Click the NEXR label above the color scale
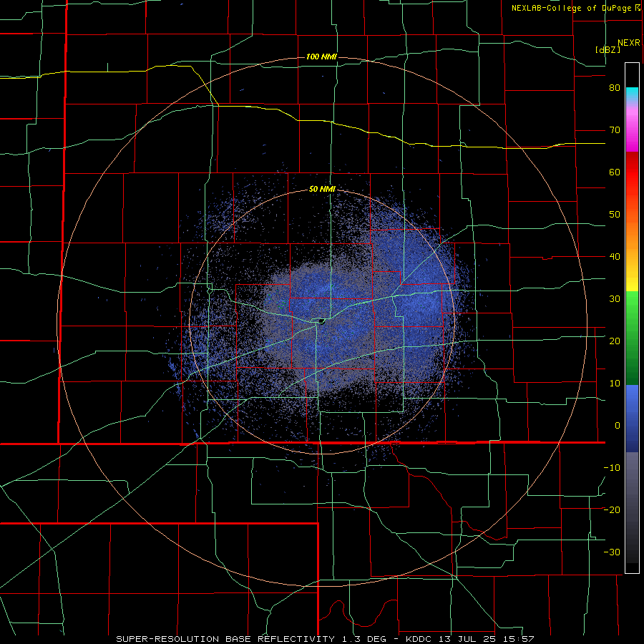The width and height of the screenshot is (644, 644). pos(629,43)
